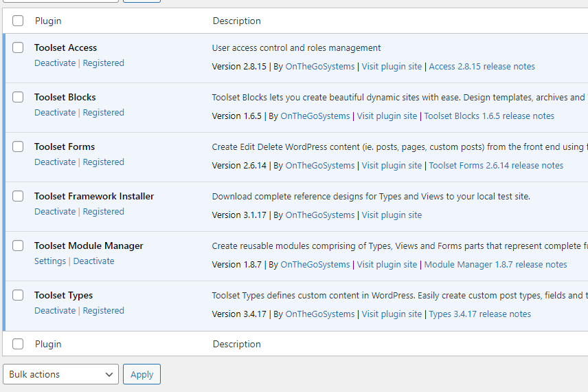Screen dimensions: 588x392
Task: Deactivate the Toolset Blocks plugin
Action: 55,113
